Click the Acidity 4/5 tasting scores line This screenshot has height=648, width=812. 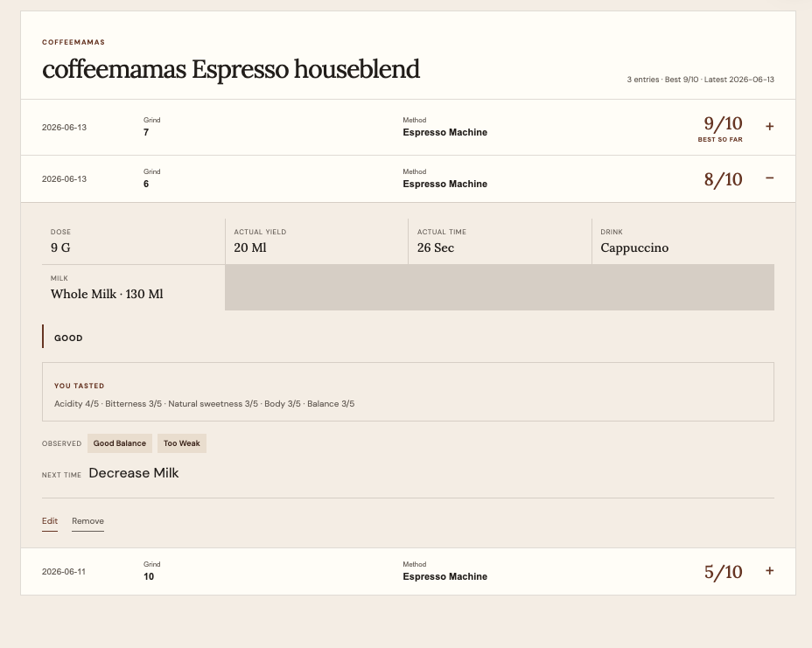[x=205, y=404]
